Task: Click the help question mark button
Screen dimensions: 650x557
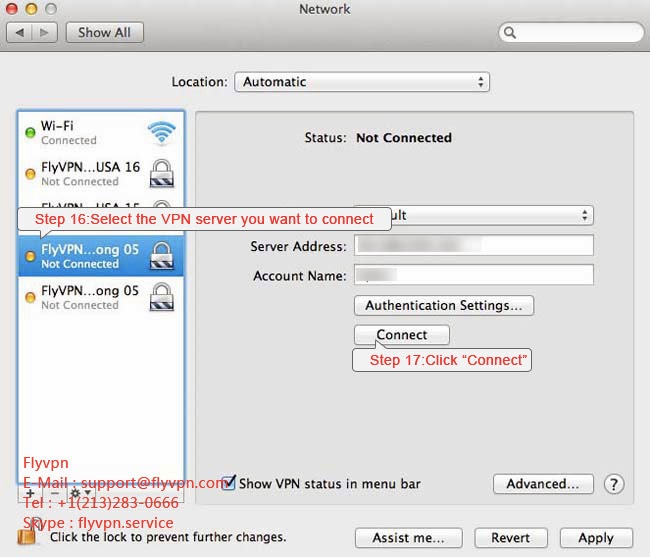Action: click(x=614, y=484)
